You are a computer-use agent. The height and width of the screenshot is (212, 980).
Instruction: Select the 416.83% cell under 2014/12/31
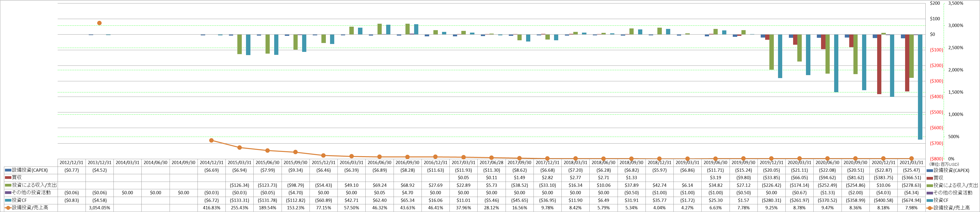(212, 208)
